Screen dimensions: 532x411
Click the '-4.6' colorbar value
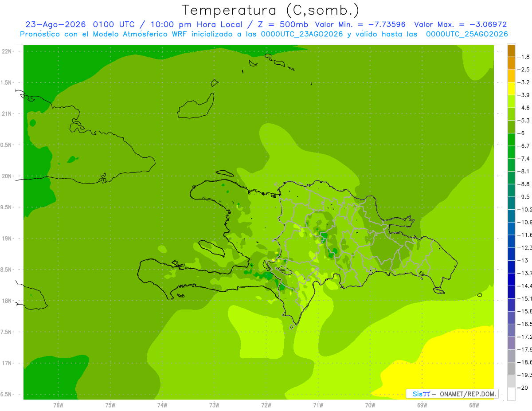(524, 108)
